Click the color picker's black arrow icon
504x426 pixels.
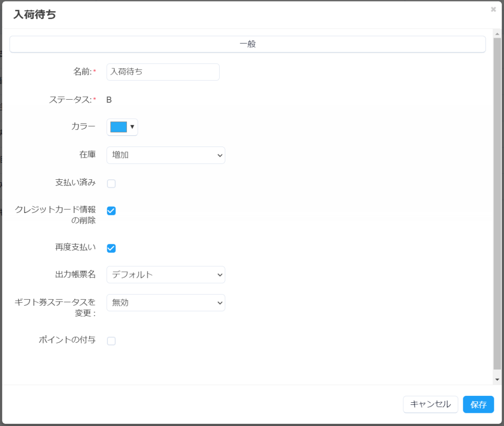(132, 127)
